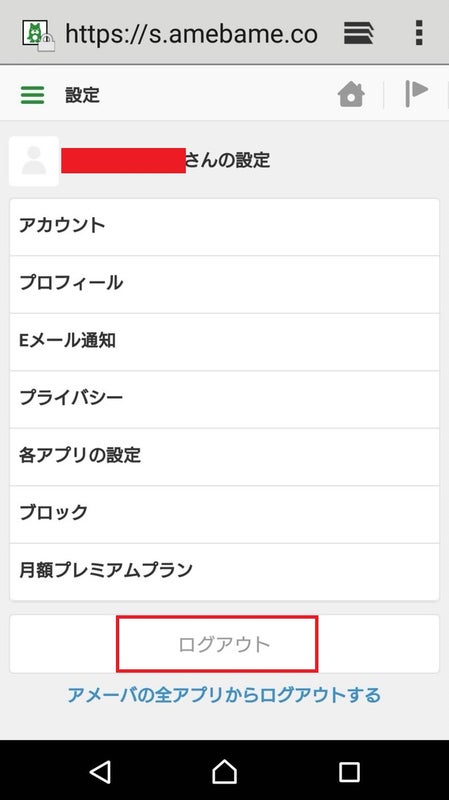This screenshot has height=800, width=449.
Task: Open browser tabs stack icon
Action: tap(358, 33)
